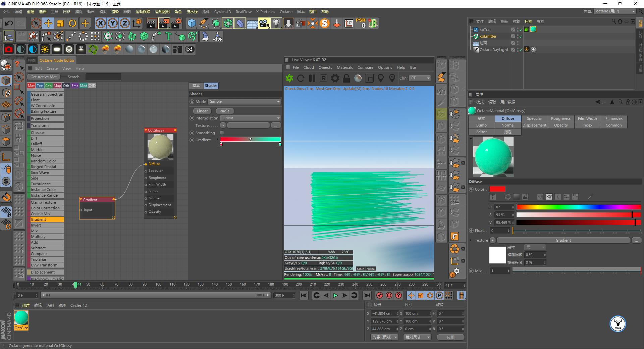Select the Gaussian Spectrum shader in node list
The width and height of the screenshot is (644, 349).
click(x=46, y=94)
